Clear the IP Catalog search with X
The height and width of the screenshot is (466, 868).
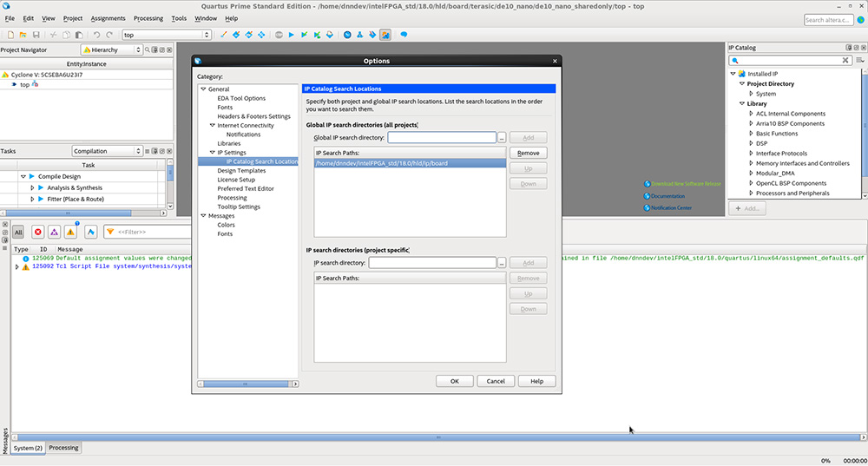845,61
